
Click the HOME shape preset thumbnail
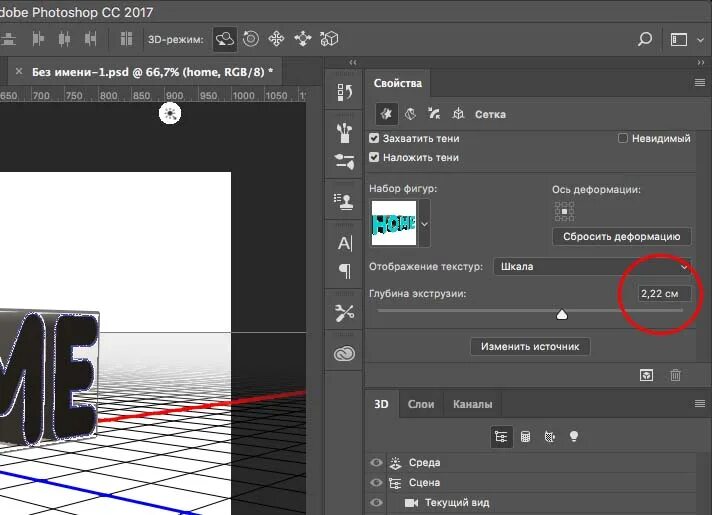pyautogui.click(x=394, y=223)
